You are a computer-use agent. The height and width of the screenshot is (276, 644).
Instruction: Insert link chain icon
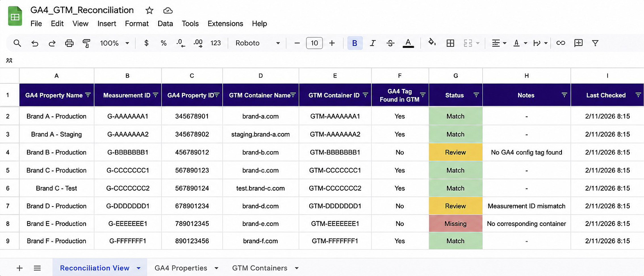(561, 43)
